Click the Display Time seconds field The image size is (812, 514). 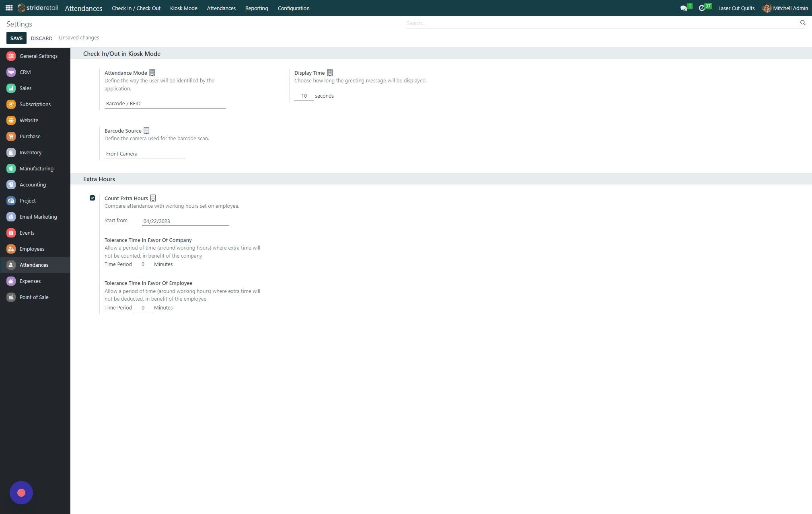tap(304, 96)
